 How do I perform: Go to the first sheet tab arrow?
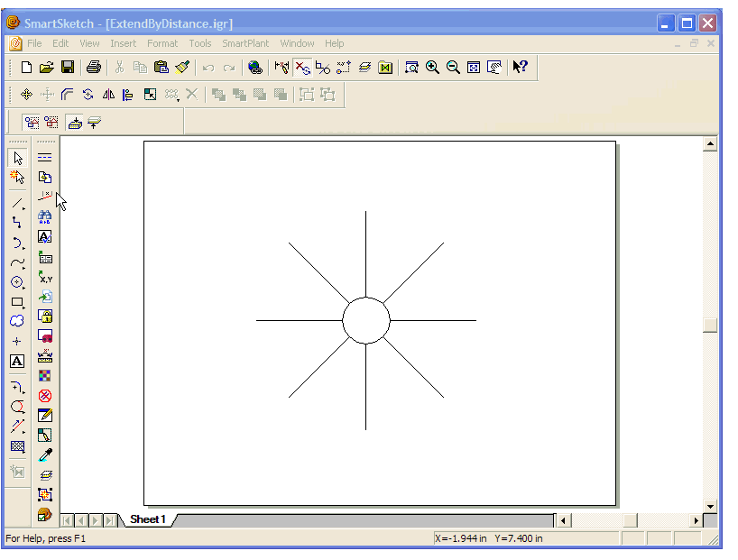coord(67,520)
